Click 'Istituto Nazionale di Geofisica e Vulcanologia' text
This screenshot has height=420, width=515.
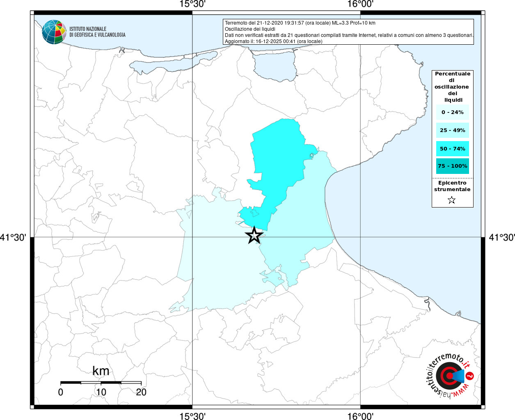tap(97, 32)
